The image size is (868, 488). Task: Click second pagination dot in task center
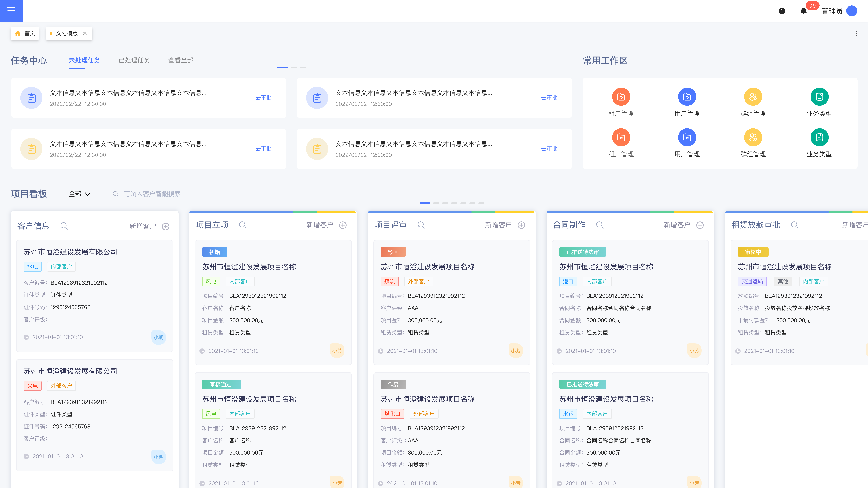coord(294,68)
